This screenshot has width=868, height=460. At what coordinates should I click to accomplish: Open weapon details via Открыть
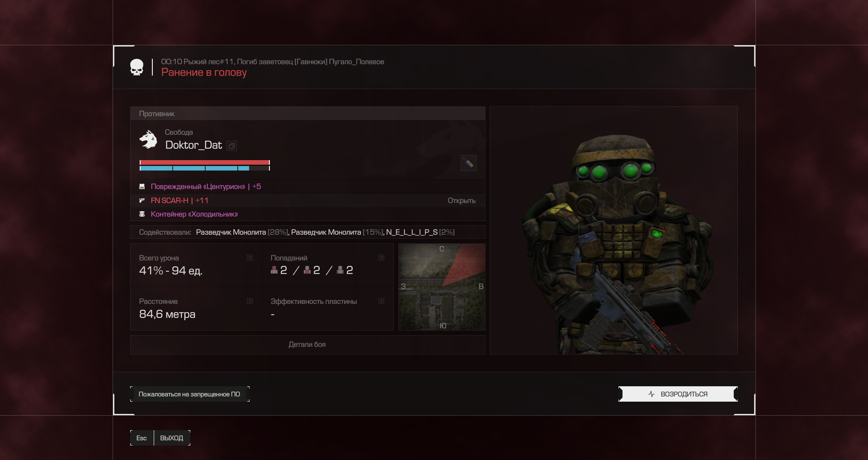click(461, 200)
